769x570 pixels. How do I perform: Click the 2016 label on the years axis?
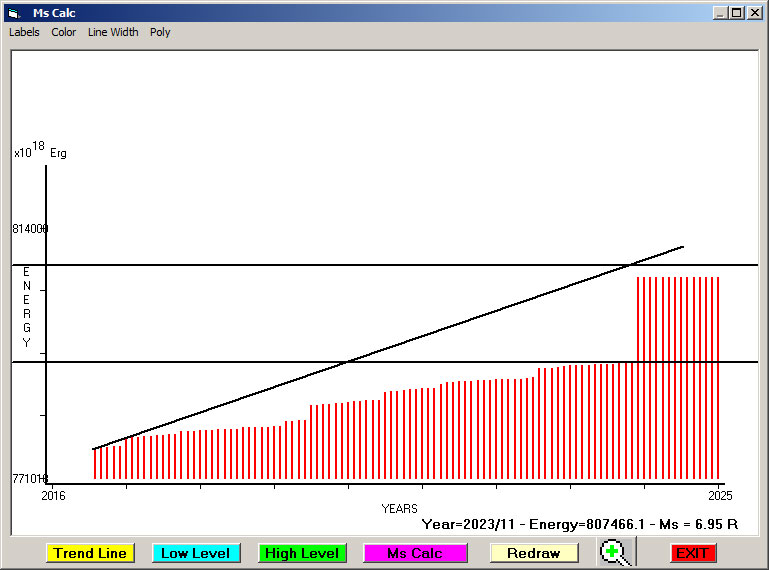point(52,495)
